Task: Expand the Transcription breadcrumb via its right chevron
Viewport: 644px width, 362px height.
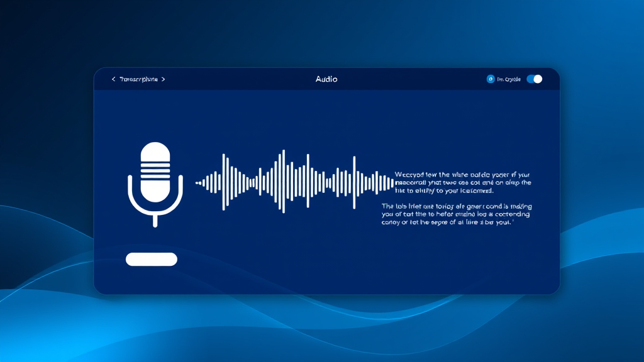Action: (163, 79)
